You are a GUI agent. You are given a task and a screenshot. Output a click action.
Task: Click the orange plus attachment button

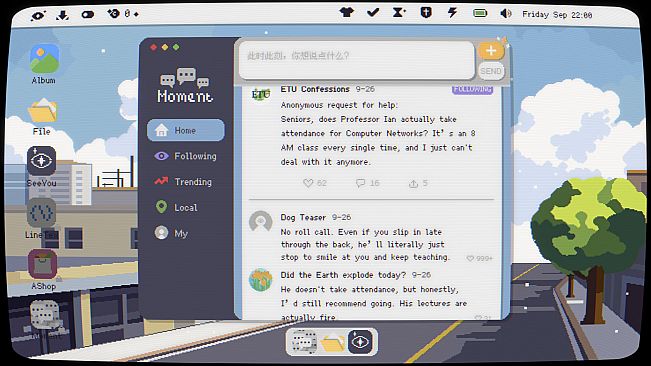coord(491,51)
